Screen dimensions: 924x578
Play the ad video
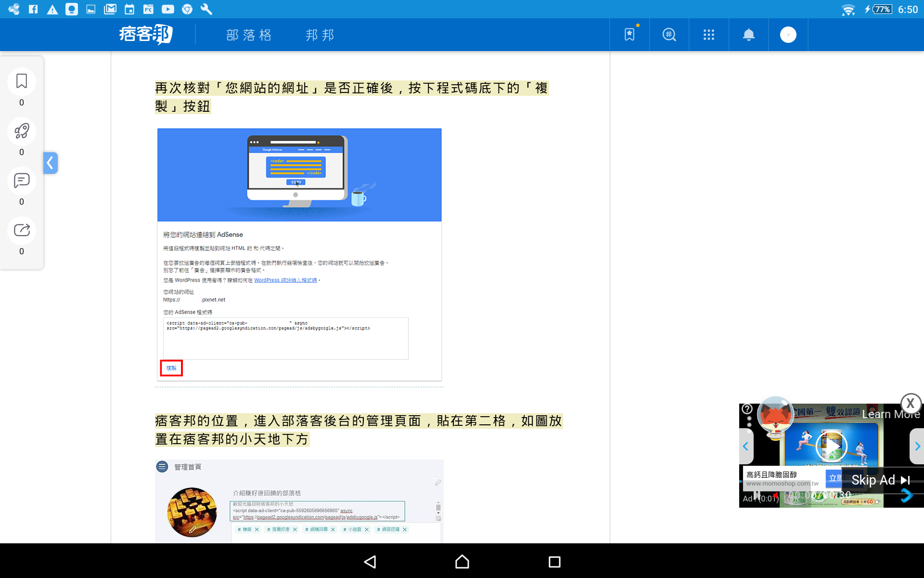coord(831,446)
